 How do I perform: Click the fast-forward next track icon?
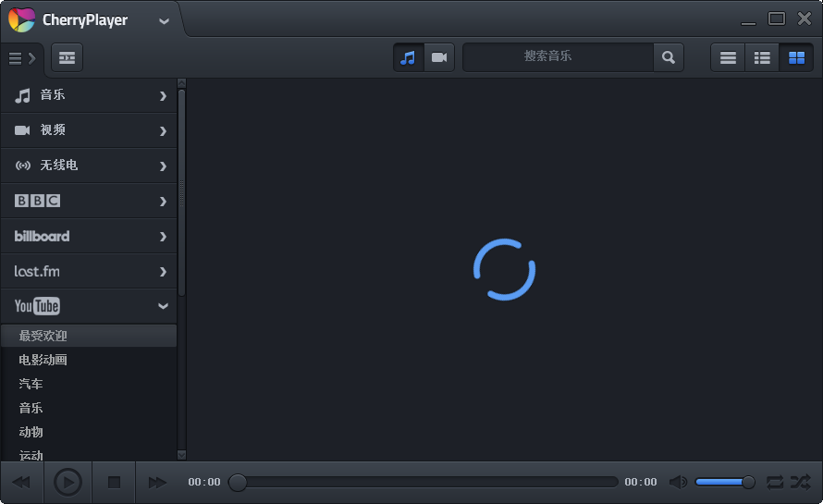click(x=157, y=482)
